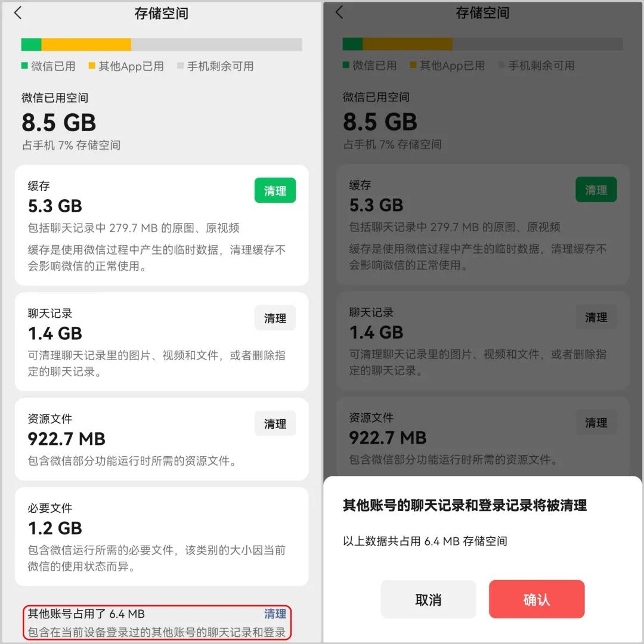Tap gray 手机剩余可用 legend marker
Image resolution: width=644 pixels, height=644 pixels.
[180, 66]
